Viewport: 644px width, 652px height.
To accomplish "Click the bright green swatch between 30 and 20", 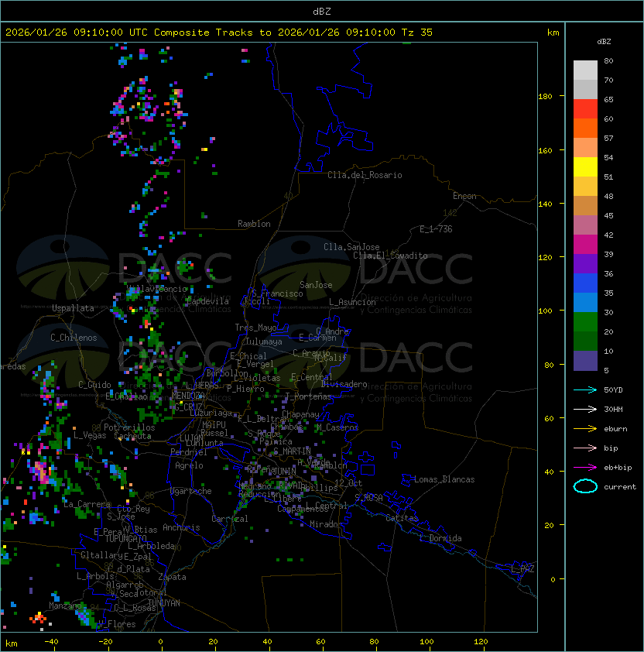I will tap(585, 322).
